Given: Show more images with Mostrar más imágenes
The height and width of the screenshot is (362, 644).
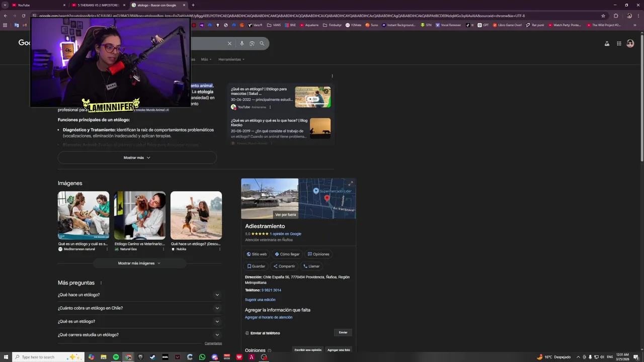Looking at the screenshot, I should (139, 263).
